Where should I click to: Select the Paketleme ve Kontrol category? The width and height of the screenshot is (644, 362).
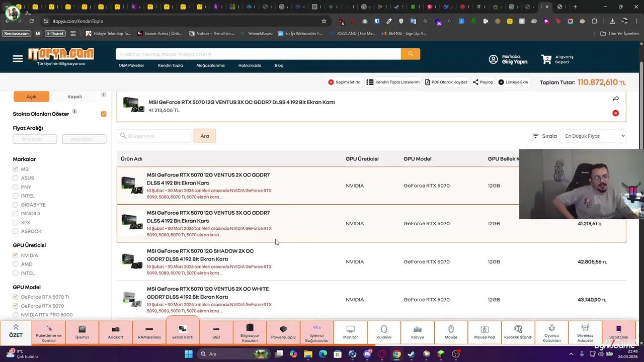tap(49, 332)
